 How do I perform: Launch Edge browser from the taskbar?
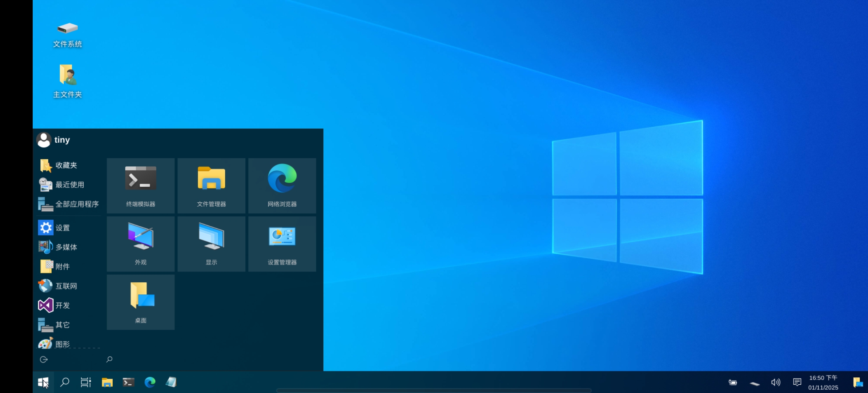coord(150,382)
